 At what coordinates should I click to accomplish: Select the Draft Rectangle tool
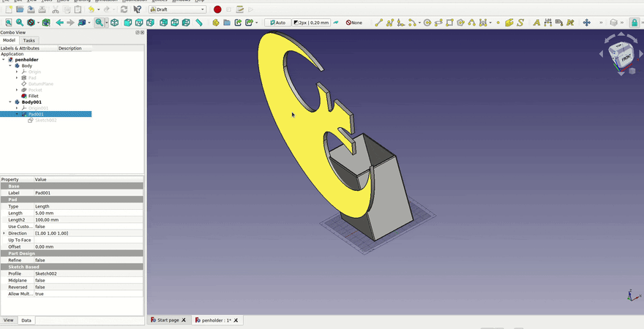[x=450, y=23]
